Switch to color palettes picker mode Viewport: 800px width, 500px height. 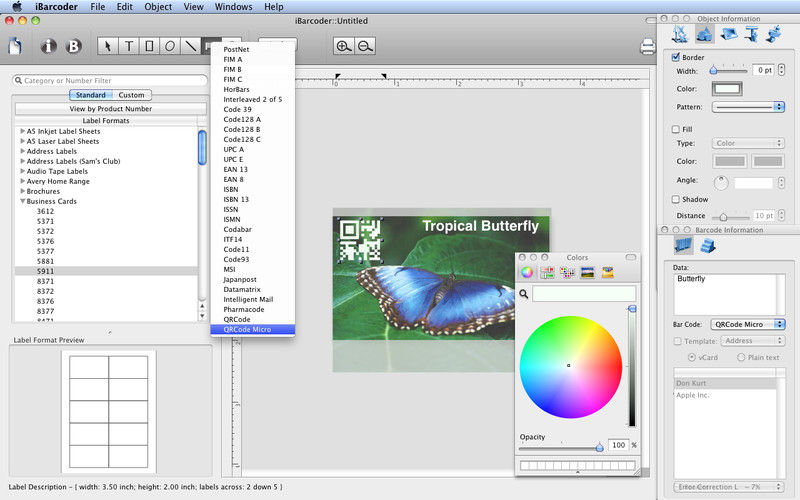point(567,272)
